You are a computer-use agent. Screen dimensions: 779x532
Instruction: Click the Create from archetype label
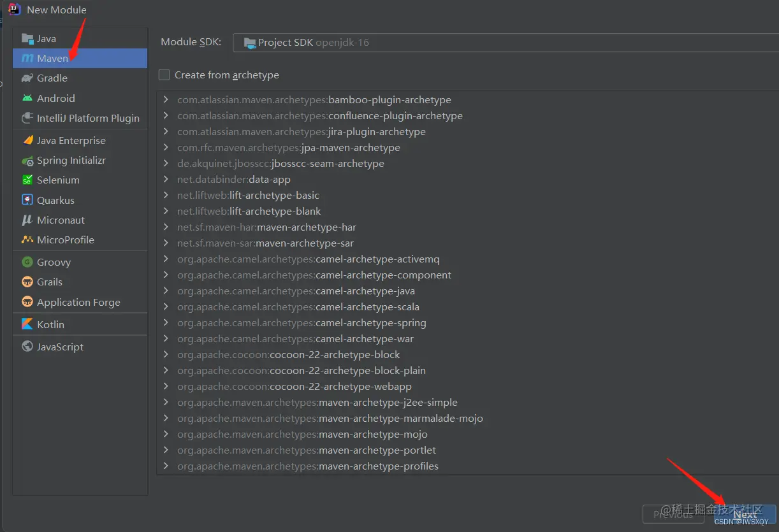227,75
